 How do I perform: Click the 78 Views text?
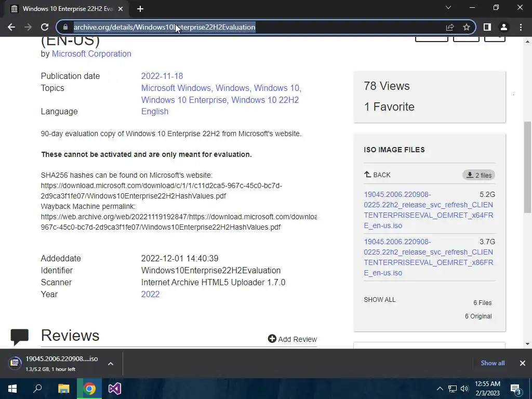click(387, 86)
